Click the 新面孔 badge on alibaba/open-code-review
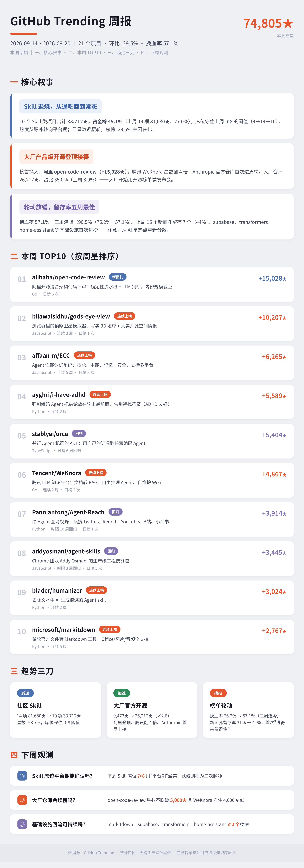 118,277
